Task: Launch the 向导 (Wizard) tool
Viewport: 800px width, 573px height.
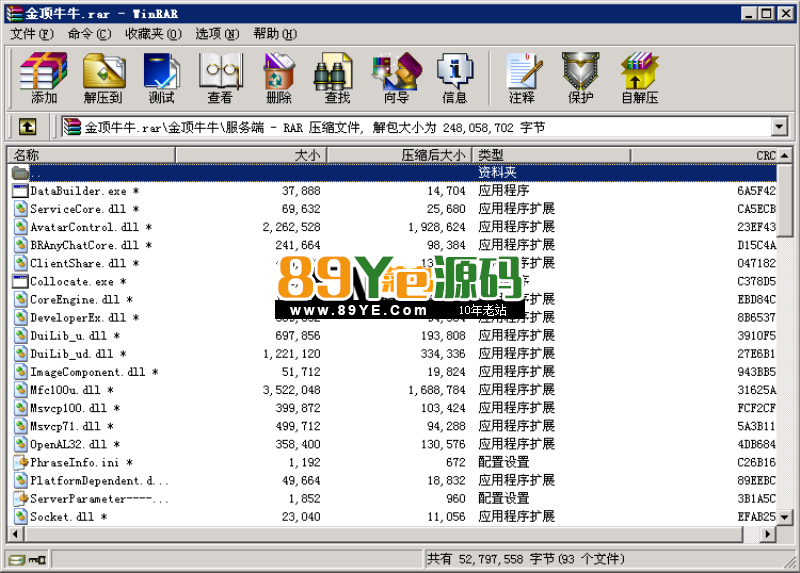Action: (396, 78)
